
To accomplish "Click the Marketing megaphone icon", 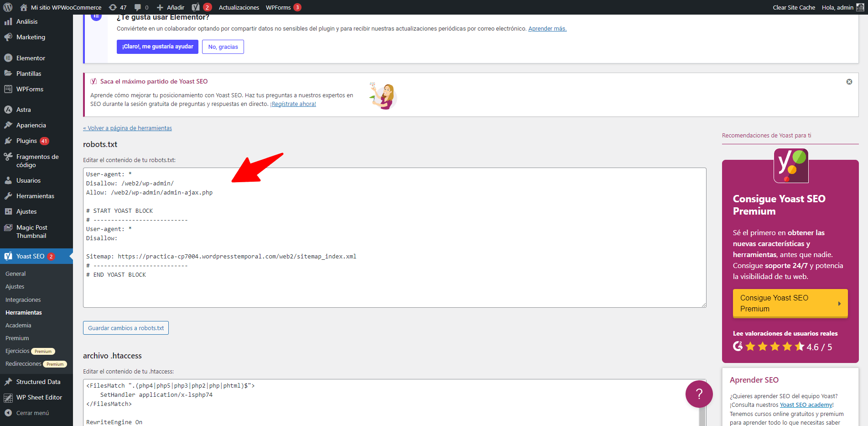I will click(x=8, y=37).
